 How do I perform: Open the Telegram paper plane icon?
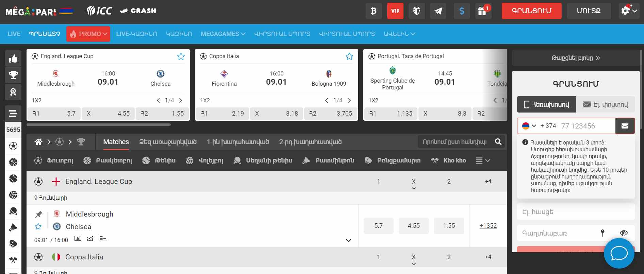point(438,11)
